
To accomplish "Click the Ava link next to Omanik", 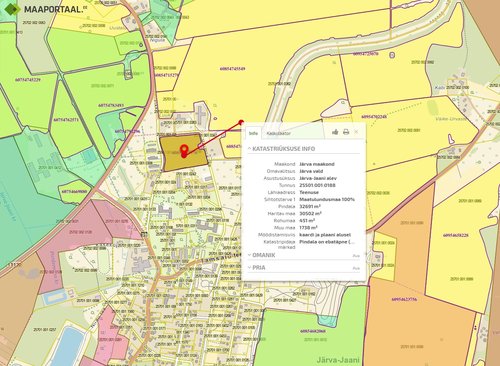I will pos(356,256).
